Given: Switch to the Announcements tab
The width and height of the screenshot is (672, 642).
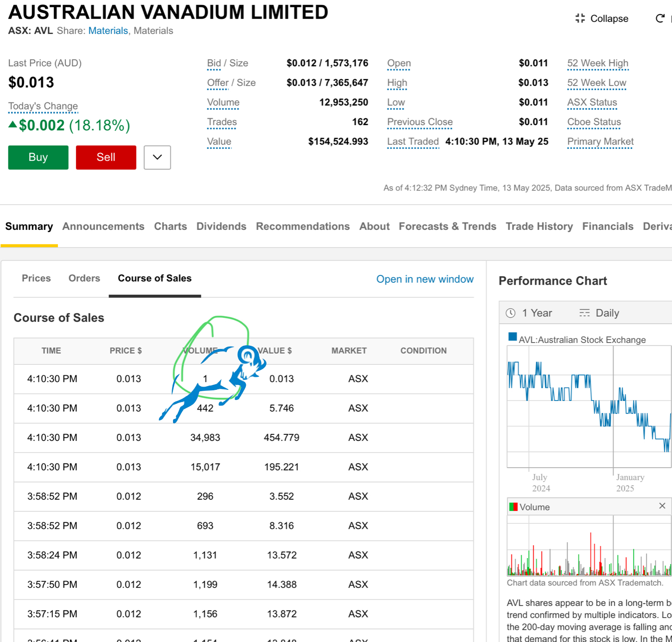Looking at the screenshot, I should 103,226.
